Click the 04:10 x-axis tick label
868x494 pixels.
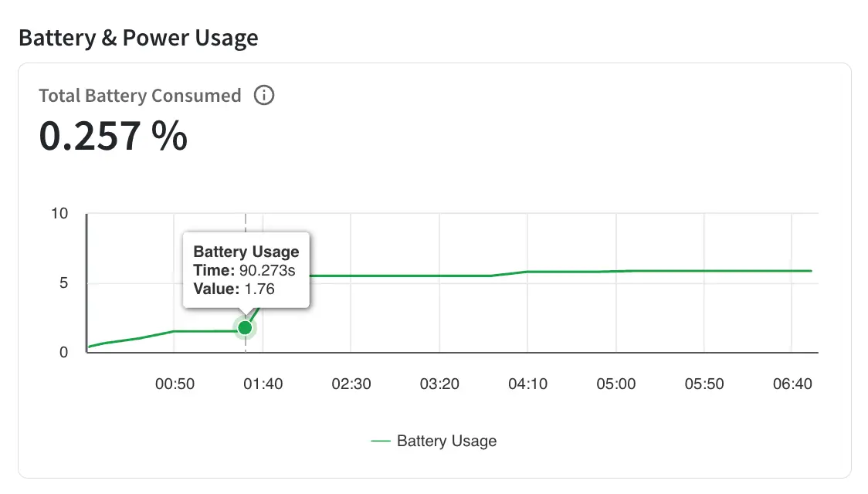coord(527,384)
